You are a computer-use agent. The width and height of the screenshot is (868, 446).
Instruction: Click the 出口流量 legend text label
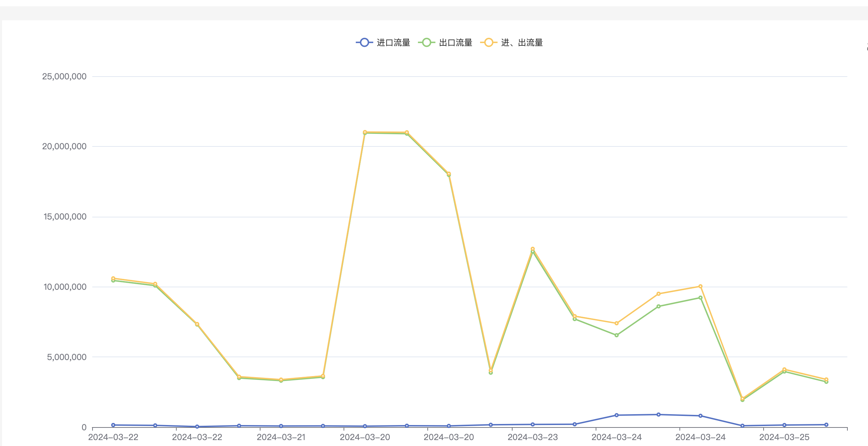455,43
